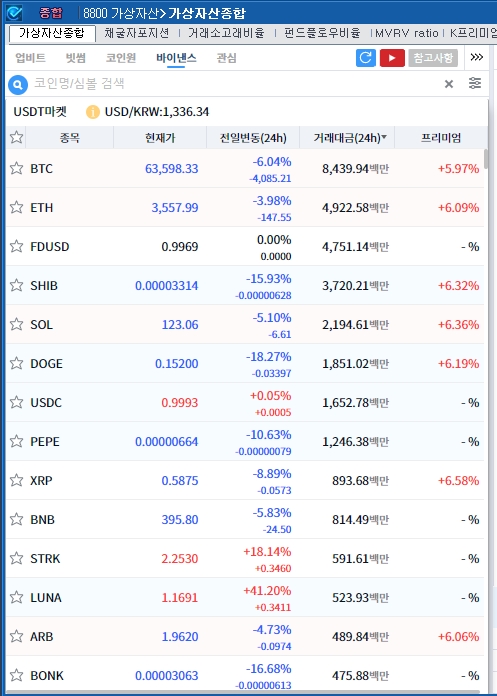Switch to the 코인원 exchange tab
The height and width of the screenshot is (696, 497).
coord(121,58)
